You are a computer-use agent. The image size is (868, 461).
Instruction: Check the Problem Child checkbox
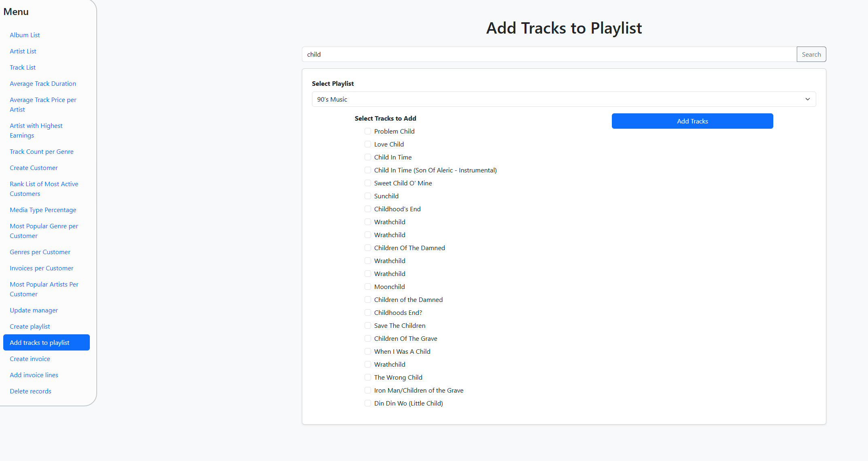[x=368, y=131]
